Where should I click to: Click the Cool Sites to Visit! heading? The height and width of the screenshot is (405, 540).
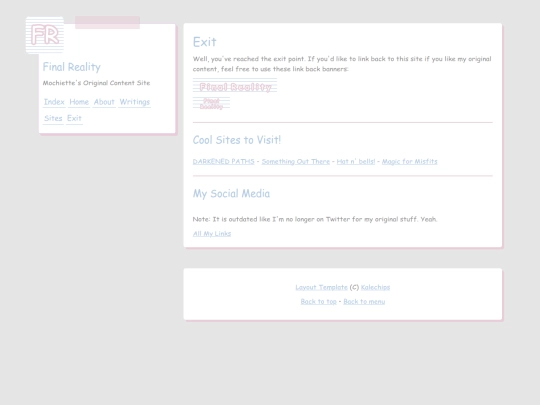pos(237,140)
